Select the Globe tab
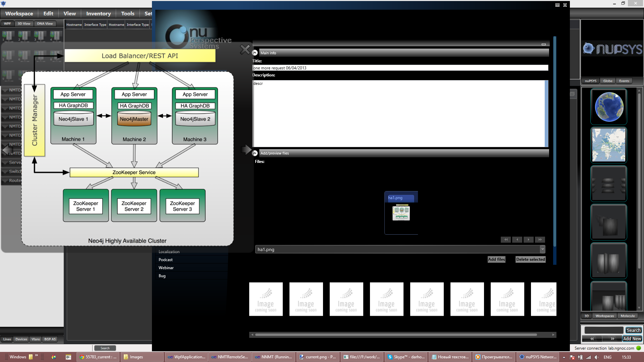644x362 pixels. pyautogui.click(x=607, y=81)
